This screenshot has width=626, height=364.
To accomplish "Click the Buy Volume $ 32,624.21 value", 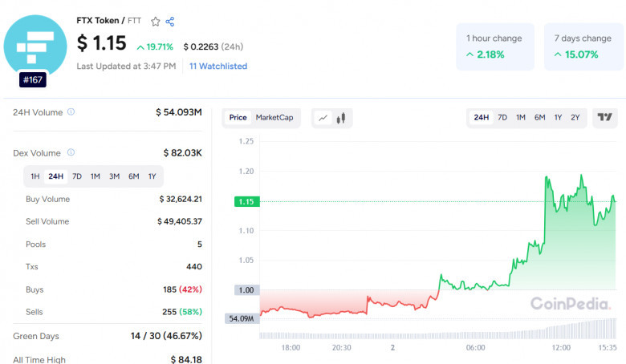I will (x=181, y=199).
